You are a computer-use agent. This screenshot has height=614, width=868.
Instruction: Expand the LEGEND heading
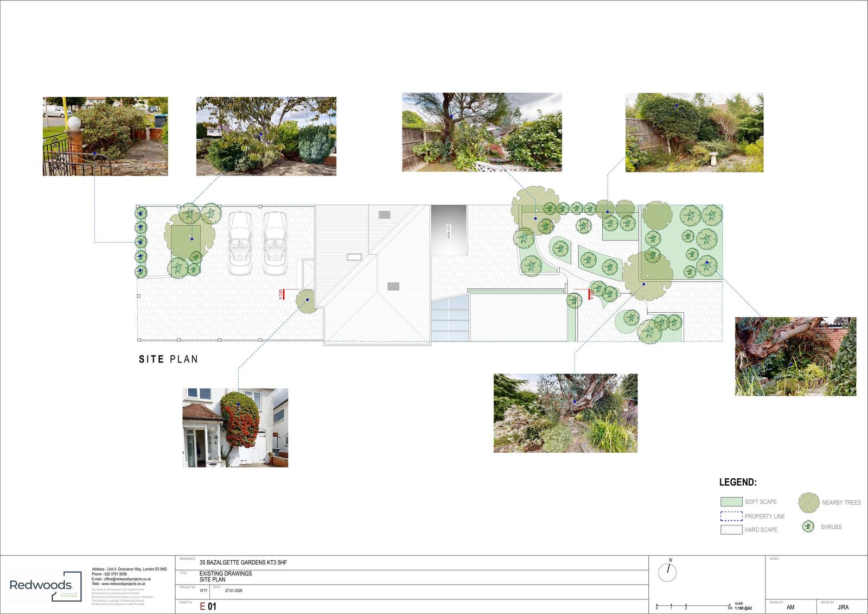pyautogui.click(x=738, y=482)
